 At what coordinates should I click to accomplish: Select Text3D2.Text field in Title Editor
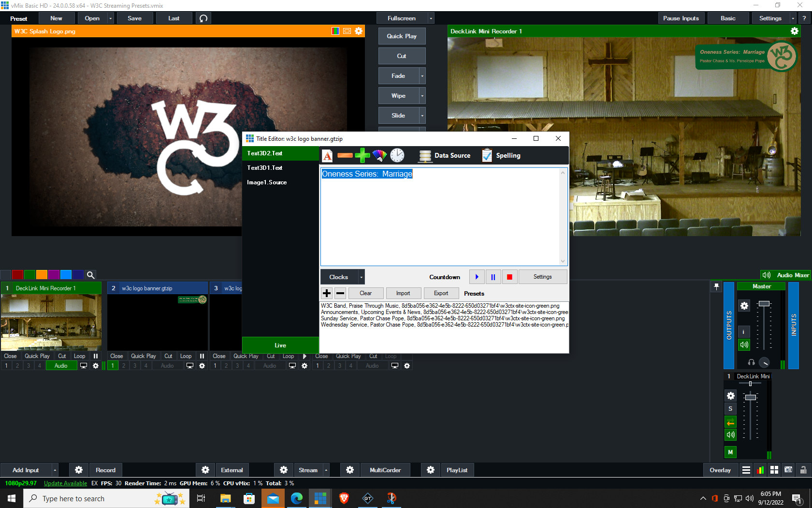[x=280, y=153]
